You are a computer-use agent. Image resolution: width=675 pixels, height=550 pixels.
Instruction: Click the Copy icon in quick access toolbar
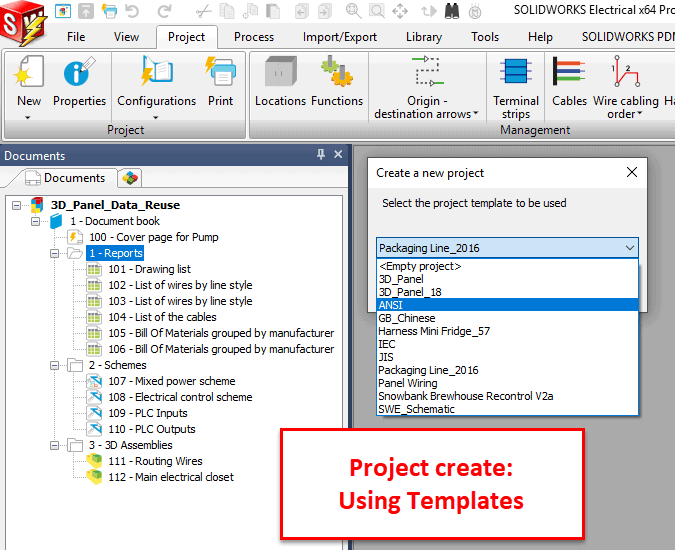pyautogui.click(x=226, y=10)
